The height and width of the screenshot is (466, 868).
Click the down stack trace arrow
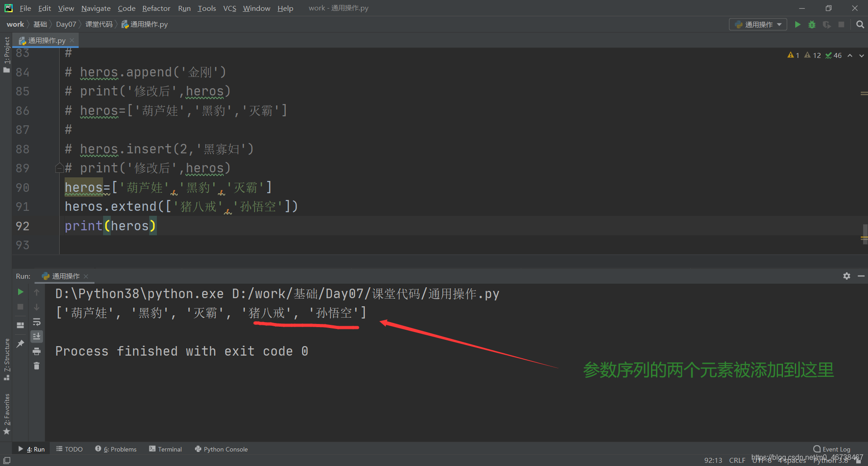[37, 307]
